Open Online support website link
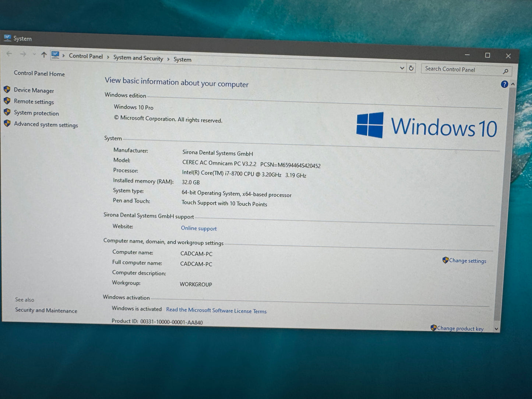The image size is (532, 399). (199, 228)
